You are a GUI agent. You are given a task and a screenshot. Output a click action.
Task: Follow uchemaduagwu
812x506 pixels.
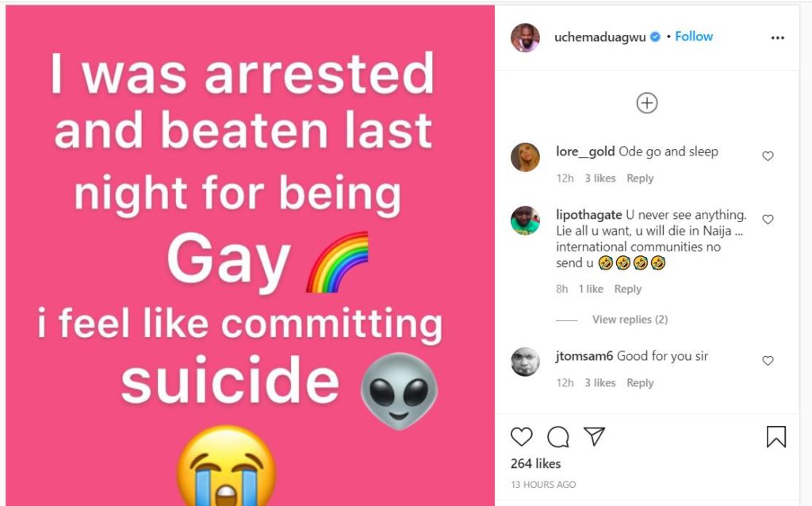pyautogui.click(x=694, y=36)
